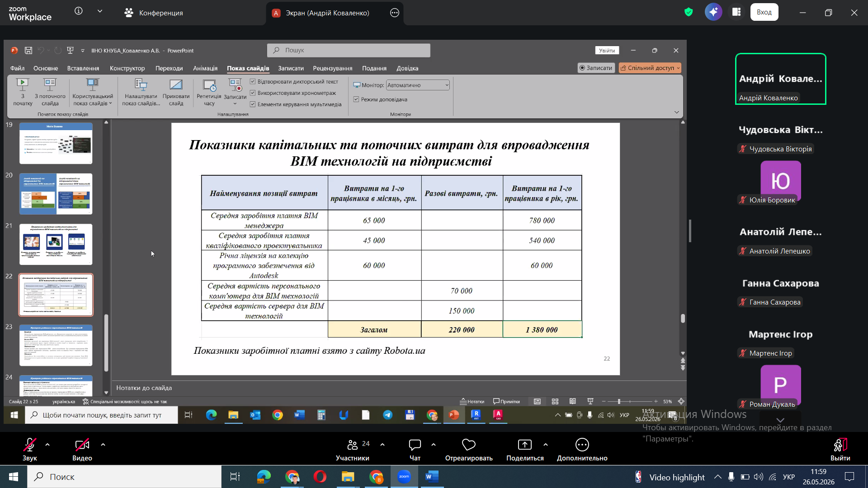The height and width of the screenshot is (488, 868).
Task: Leave the meeting with Выйти
Action: 840,450
